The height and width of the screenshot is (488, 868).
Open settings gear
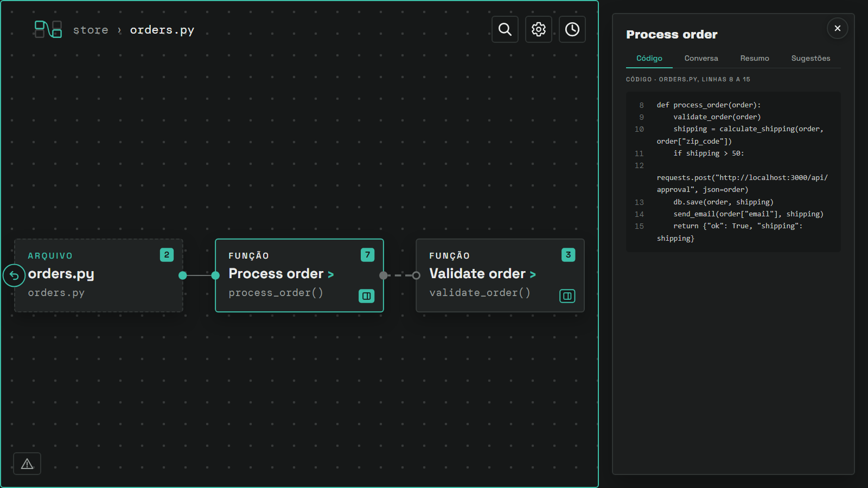click(x=539, y=29)
